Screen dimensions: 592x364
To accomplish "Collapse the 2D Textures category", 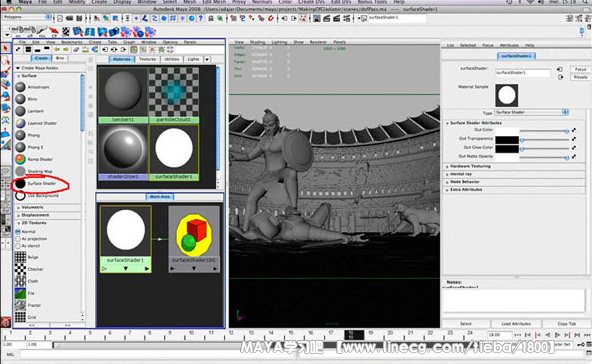I will tap(18, 223).
